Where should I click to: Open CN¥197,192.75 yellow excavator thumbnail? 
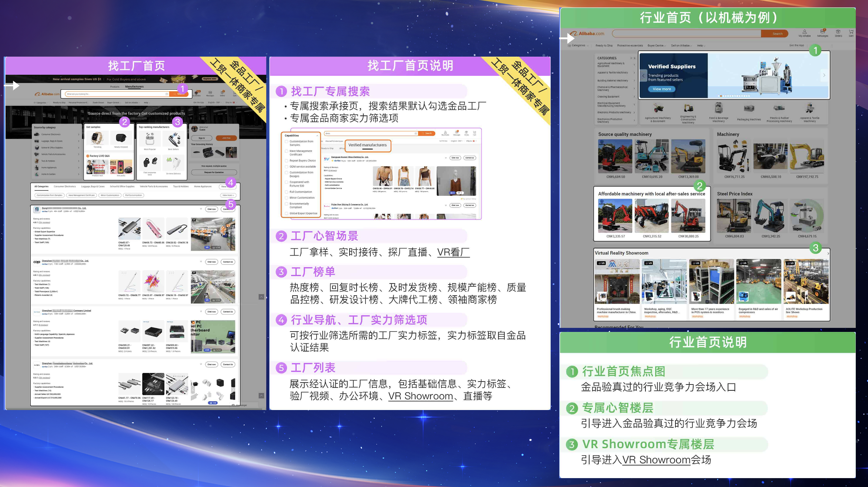[x=807, y=156]
